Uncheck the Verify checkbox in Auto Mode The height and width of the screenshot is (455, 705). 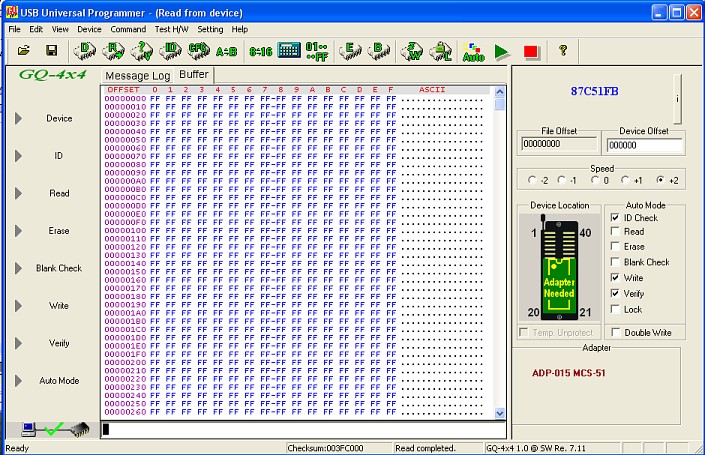tap(615, 294)
